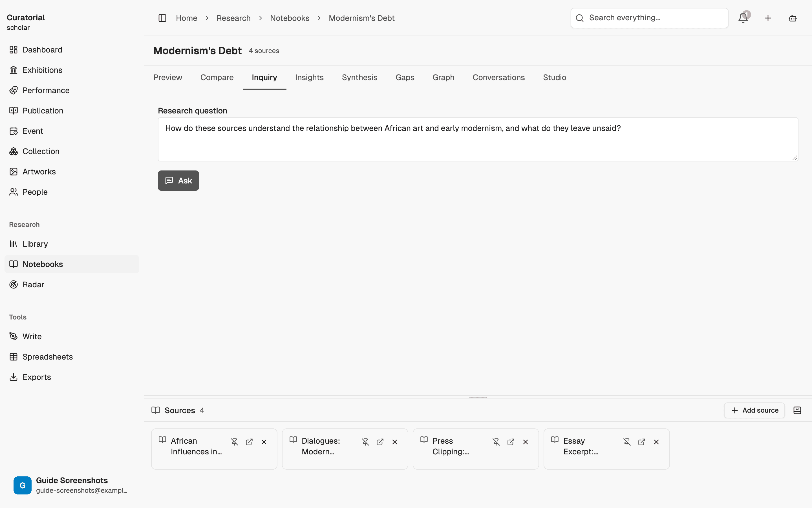Remove the African Influences source
Viewport: 812px width, 508px height.
point(264,442)
